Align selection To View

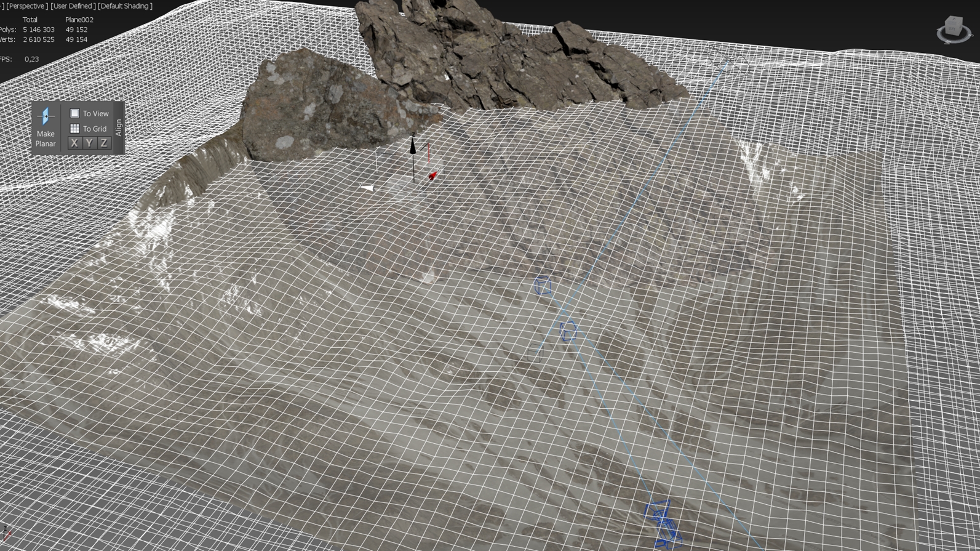click(x=89, y=113)
